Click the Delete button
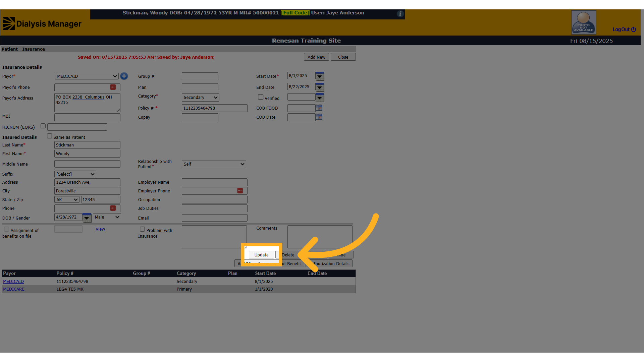644x362 pixels. tap(288, 255)
